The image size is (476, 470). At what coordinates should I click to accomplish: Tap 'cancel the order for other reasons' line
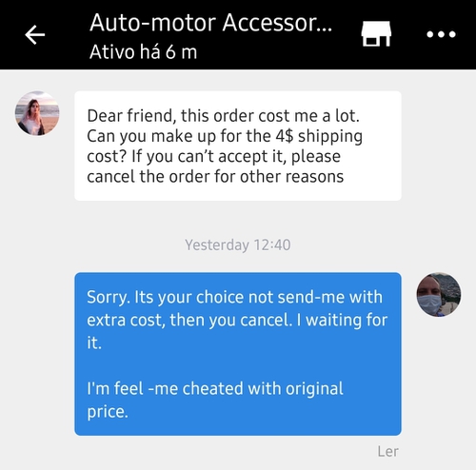215,176
